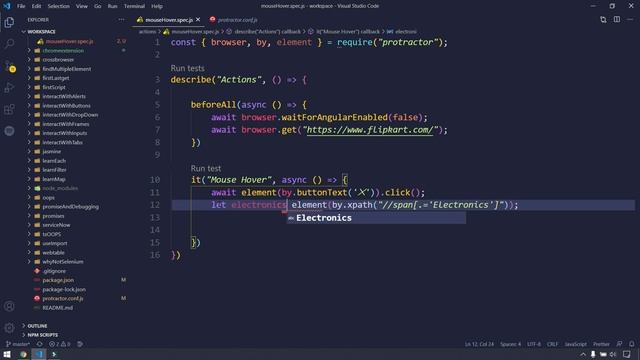Click the master branch in status bar
This screenshot has height=360, width=640.
pos(18,344)
